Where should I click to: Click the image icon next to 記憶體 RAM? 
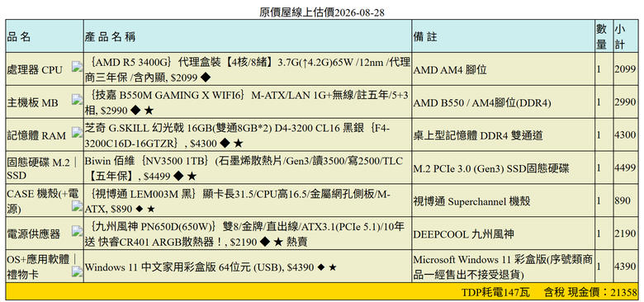78,132
